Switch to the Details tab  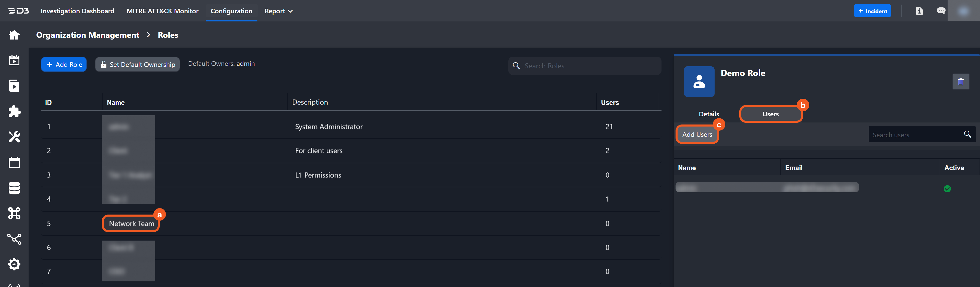point(709,114)
